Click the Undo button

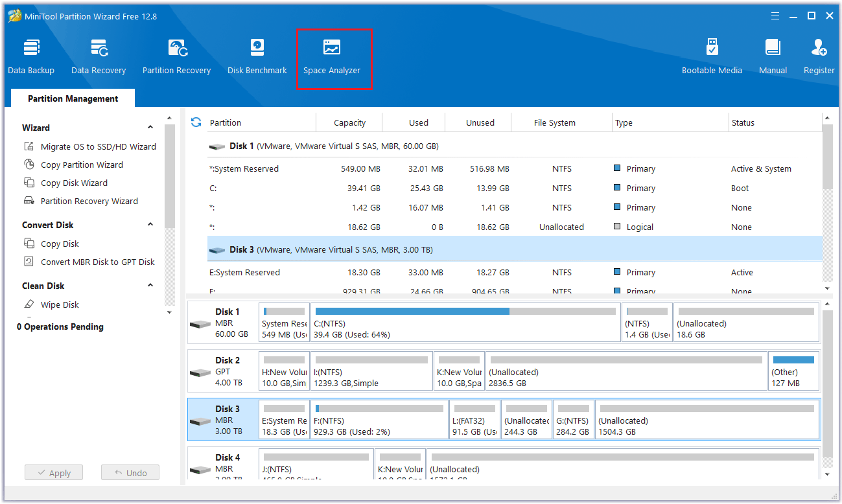point(130,473)
